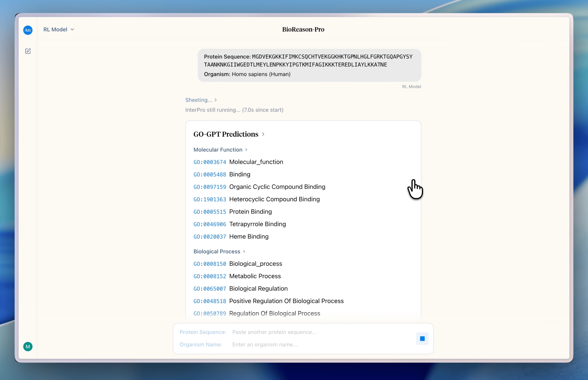Toggle the Biological Process group
The width and height of the screenshot is (588, 380).
tap(219, 251)
